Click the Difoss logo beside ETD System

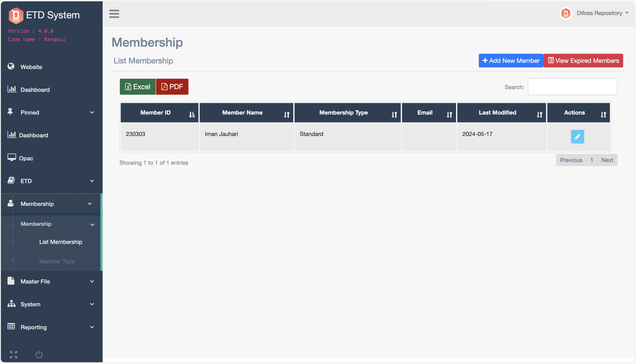16,15
